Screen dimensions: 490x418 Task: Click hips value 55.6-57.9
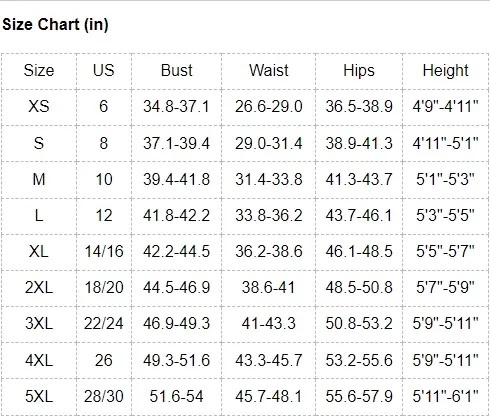point(359,396)
